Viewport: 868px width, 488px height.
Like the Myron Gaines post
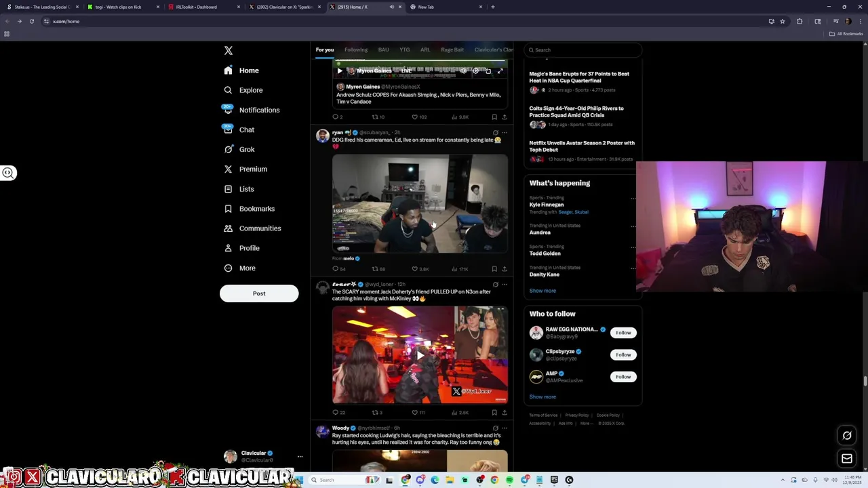419,117
